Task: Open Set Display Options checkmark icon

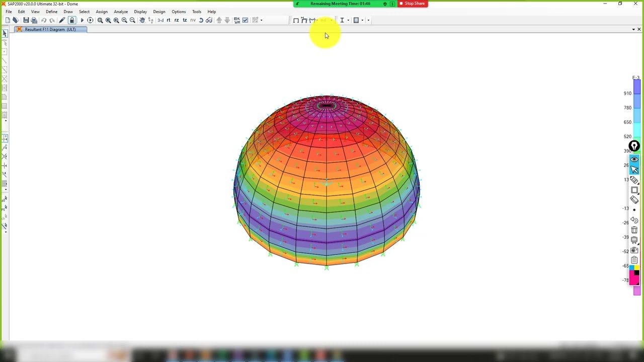Action: [245, 20]
